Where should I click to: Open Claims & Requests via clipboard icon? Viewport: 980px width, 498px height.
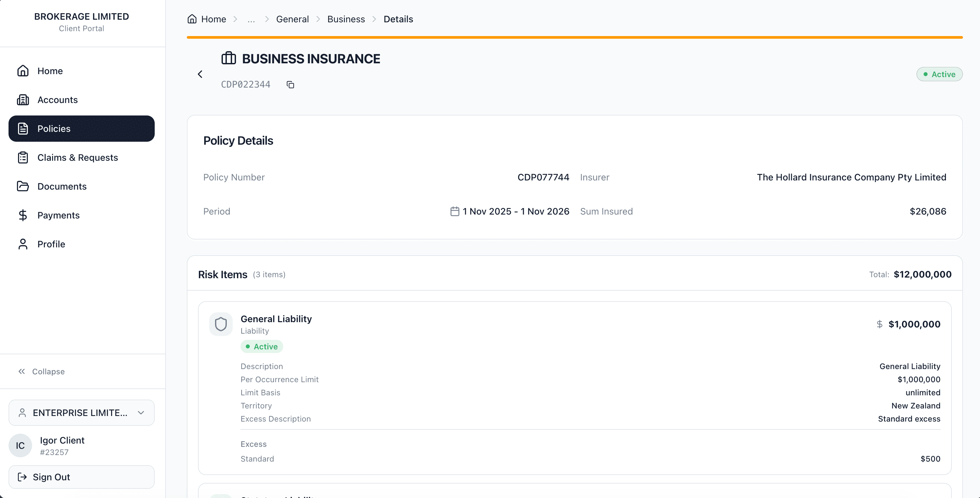[x=23, y=157]
